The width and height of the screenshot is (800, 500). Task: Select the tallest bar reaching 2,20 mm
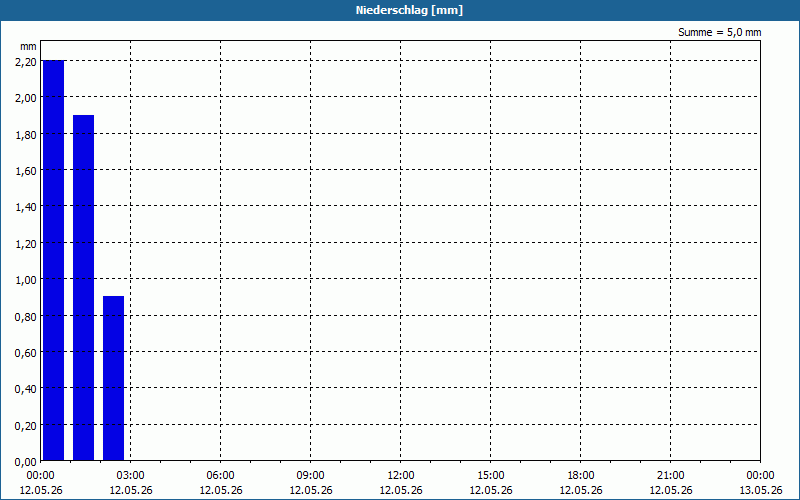pyautogui.click(x=53, y=260)
